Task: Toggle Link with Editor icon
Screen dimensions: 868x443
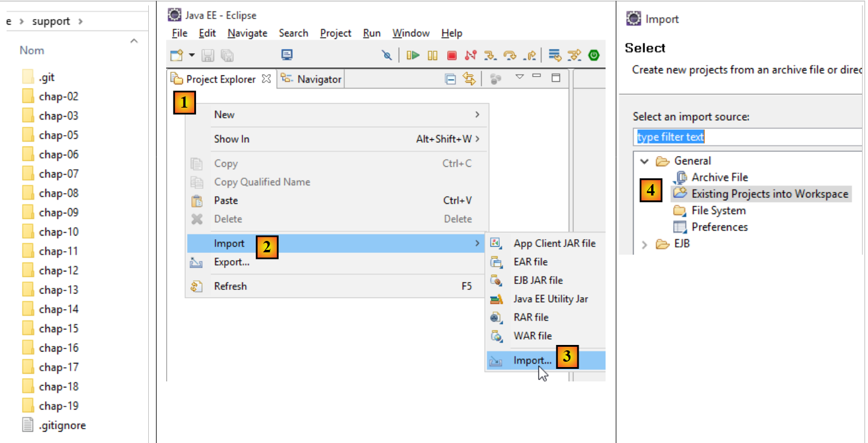Action: click(469, 79)
